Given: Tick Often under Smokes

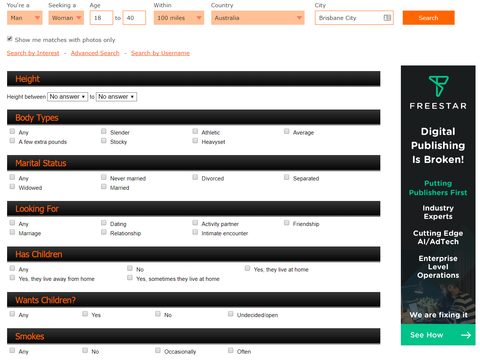Looking at the screenshot, I should pyautogui.click(x=230, y=350).
